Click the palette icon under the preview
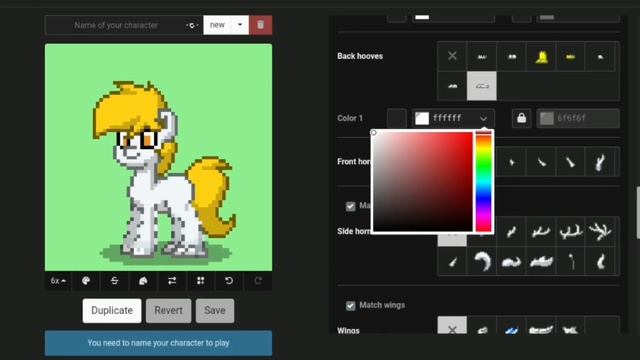The image size is (640, 360). (86, 281)
